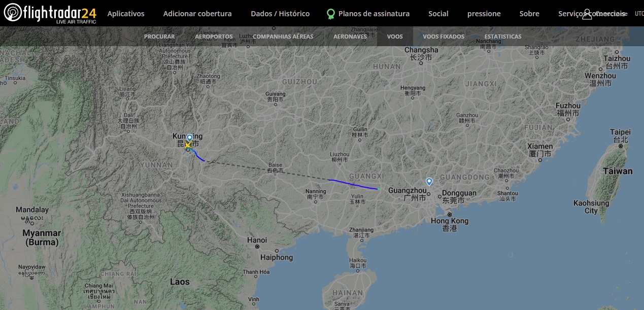Click the green subscription ribbon icon
This screenshot has width=644, height=310.
pos(331,14)
